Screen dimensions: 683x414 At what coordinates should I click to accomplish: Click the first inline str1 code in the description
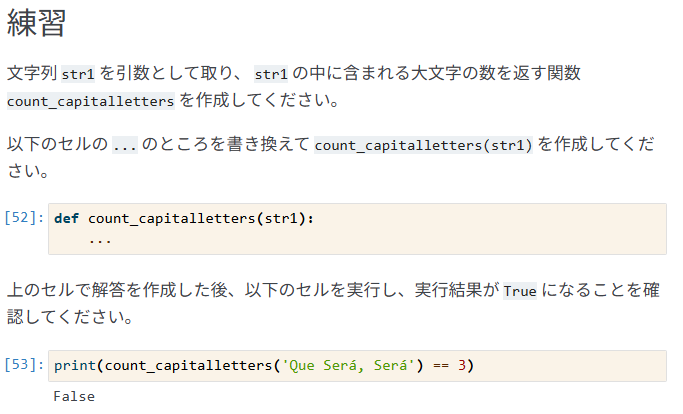coord(75,74)
